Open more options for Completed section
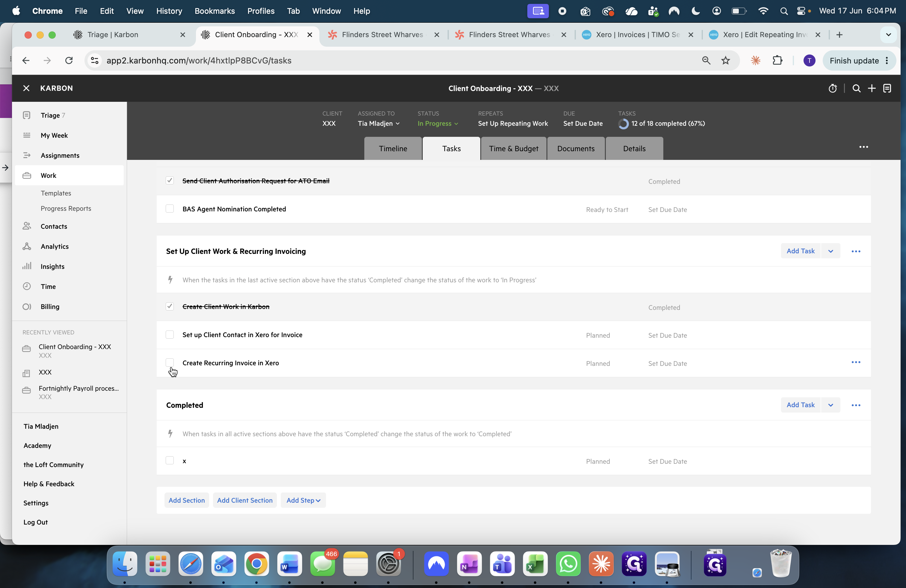Screen dimensions: 906x588 [x=856, y=405]
